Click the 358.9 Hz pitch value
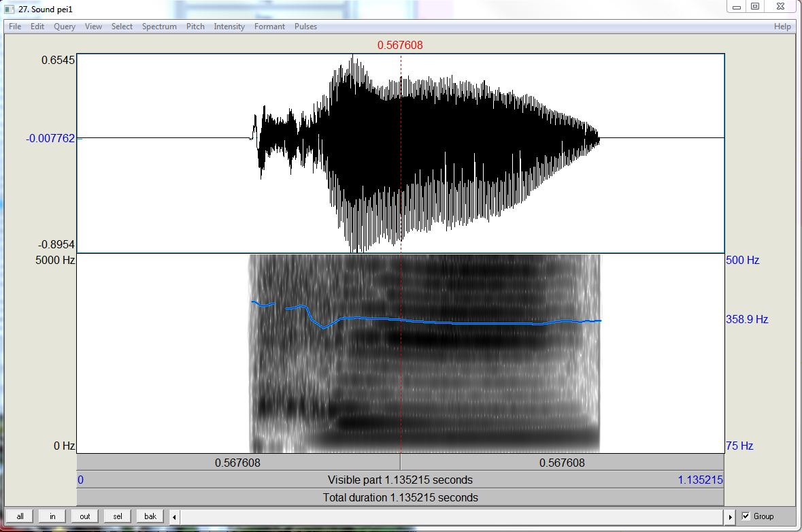The image size is (802, 532). [x=747, y=319]
